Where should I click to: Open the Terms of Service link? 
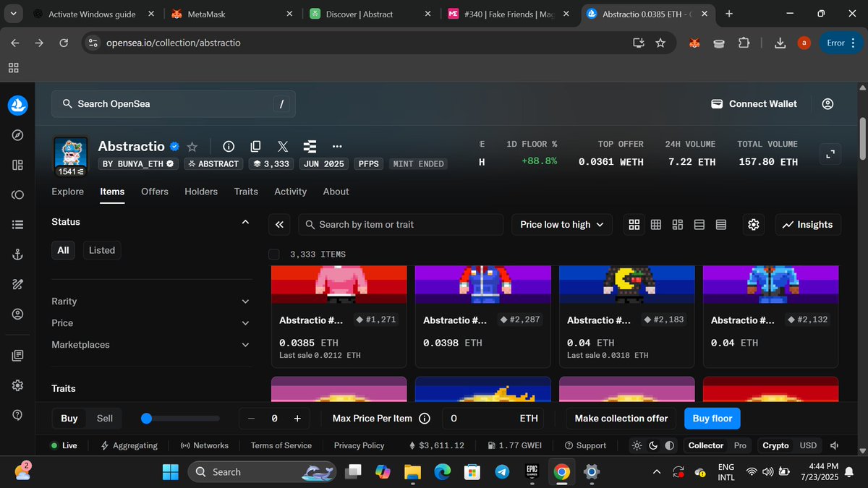pos(281,445)
